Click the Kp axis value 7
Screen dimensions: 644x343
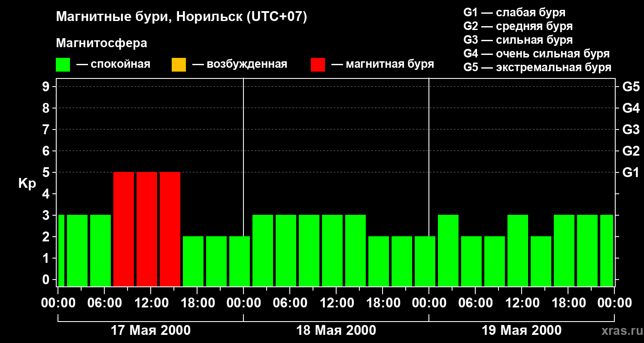pos(47,129)
